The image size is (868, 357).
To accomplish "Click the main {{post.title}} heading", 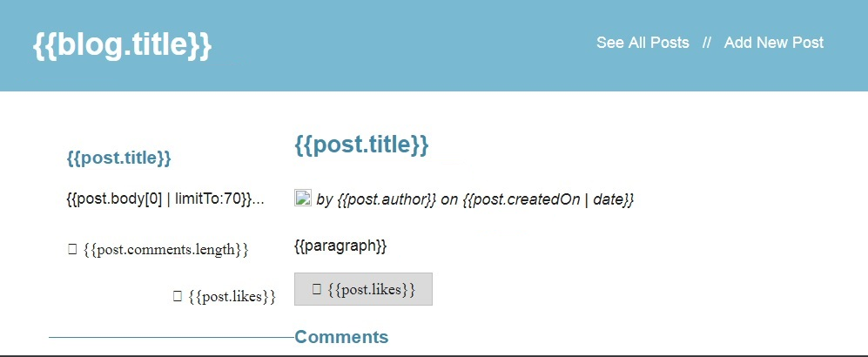I will (x=361, y=145).
